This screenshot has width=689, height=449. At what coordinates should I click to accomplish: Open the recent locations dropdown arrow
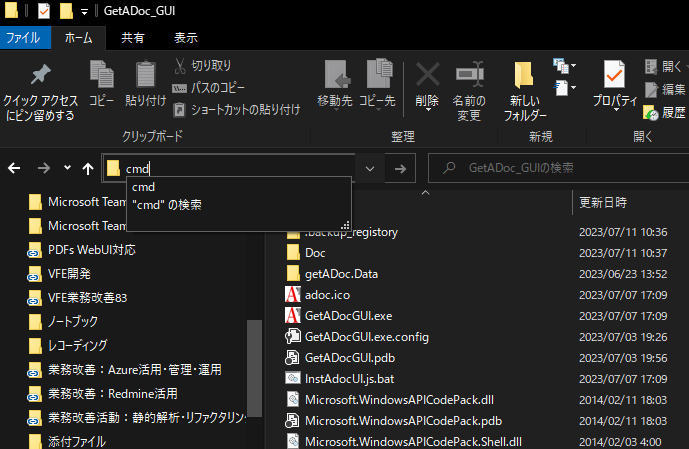tap(67, 169)
